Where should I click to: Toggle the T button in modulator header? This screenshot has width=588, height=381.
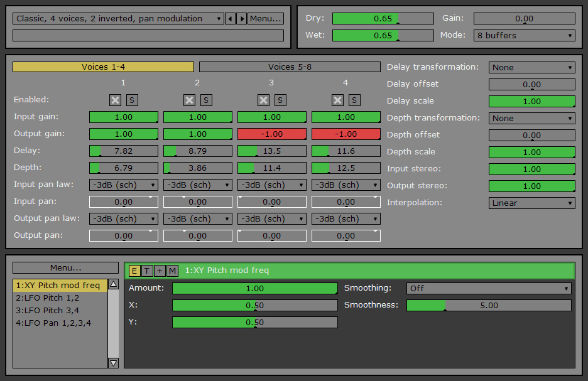point(147,271)
